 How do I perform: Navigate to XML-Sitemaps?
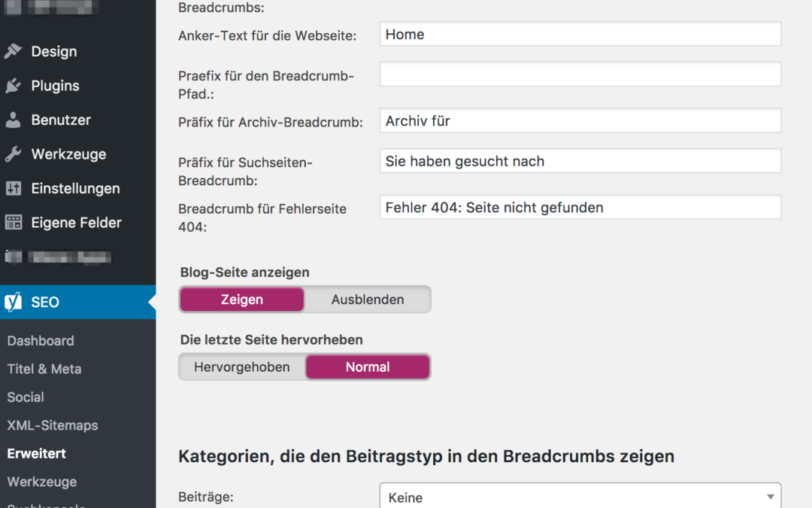tap(53, 425)
